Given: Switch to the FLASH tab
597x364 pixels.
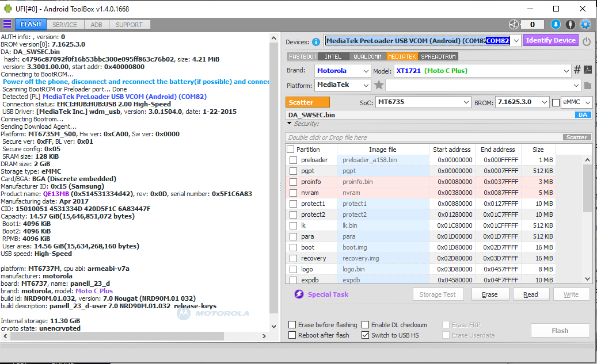Looking at the screenshot, I should point(31,24).
